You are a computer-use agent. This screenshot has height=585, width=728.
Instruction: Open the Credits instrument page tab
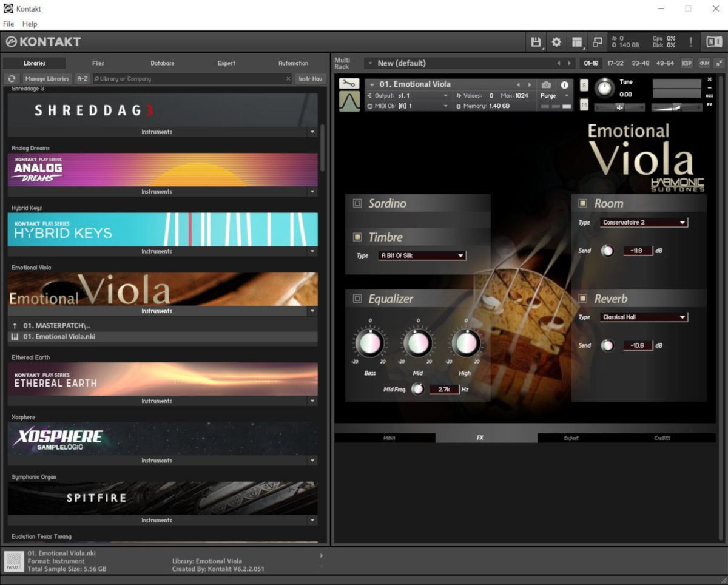coord(662,438)
